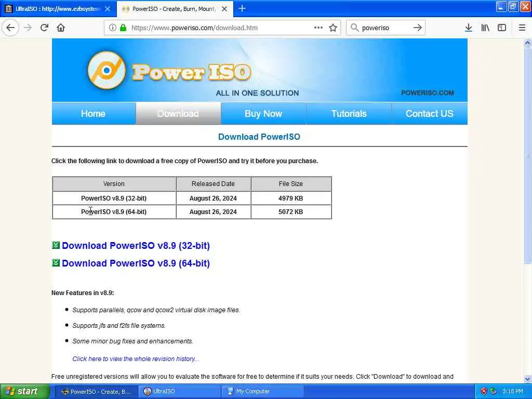The width and height of the screenshot is (532, 399).
Task: Click the page scrollbar down arrow
Action: tap(527, 379)
